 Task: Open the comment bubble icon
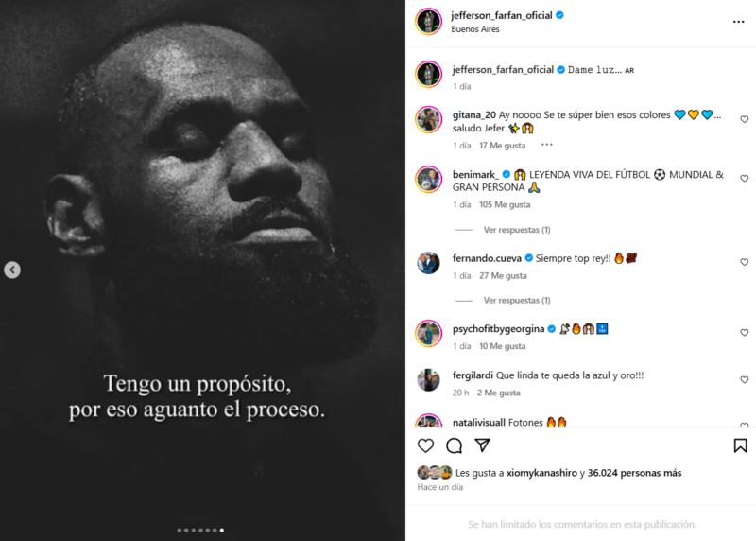(454, 445)
